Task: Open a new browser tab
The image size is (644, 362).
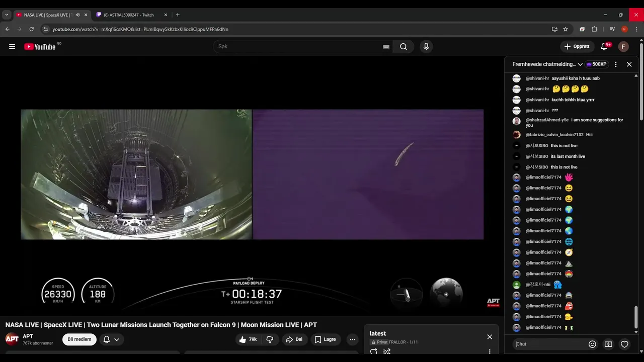Action: click(x=178, y=15)
